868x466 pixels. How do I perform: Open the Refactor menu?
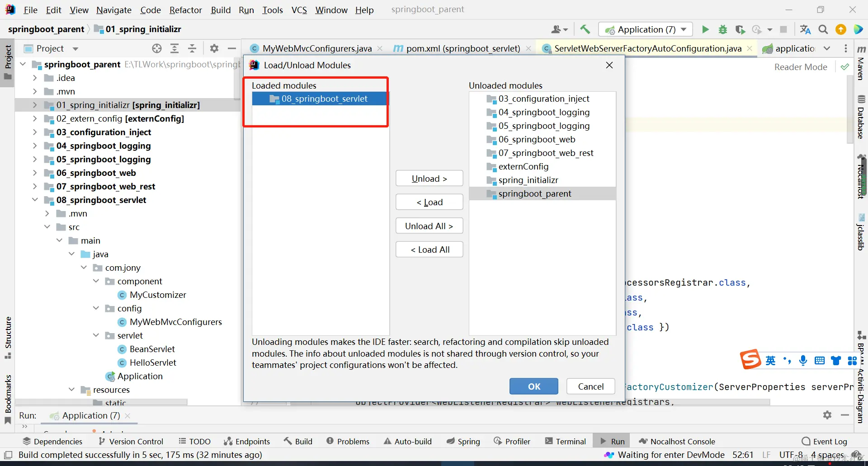click(x=185, y=10)
